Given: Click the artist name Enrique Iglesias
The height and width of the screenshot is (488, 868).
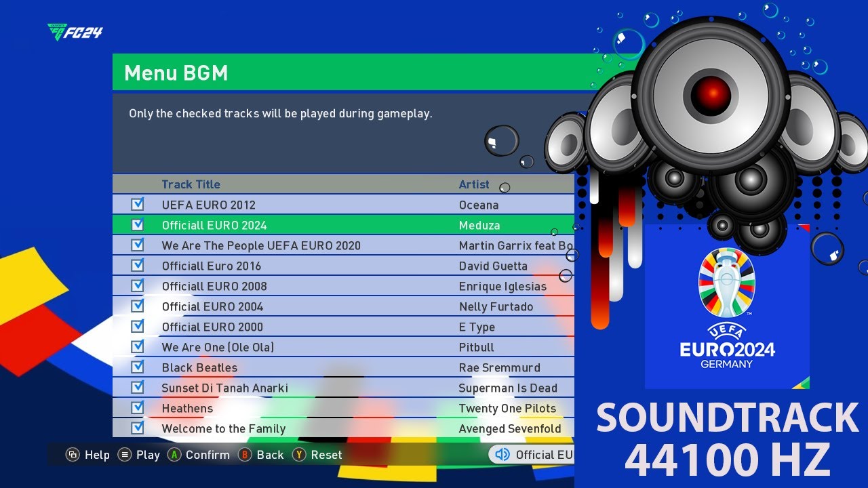Looking at the screenshot, I should [502, 286].
